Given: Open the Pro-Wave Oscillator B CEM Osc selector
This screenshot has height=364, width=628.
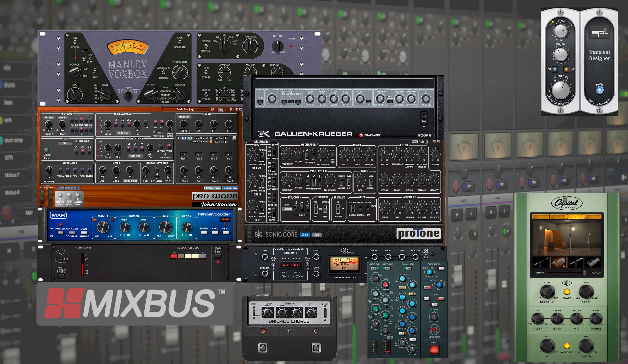Looking at the screenshot, I should pos(135,156).
